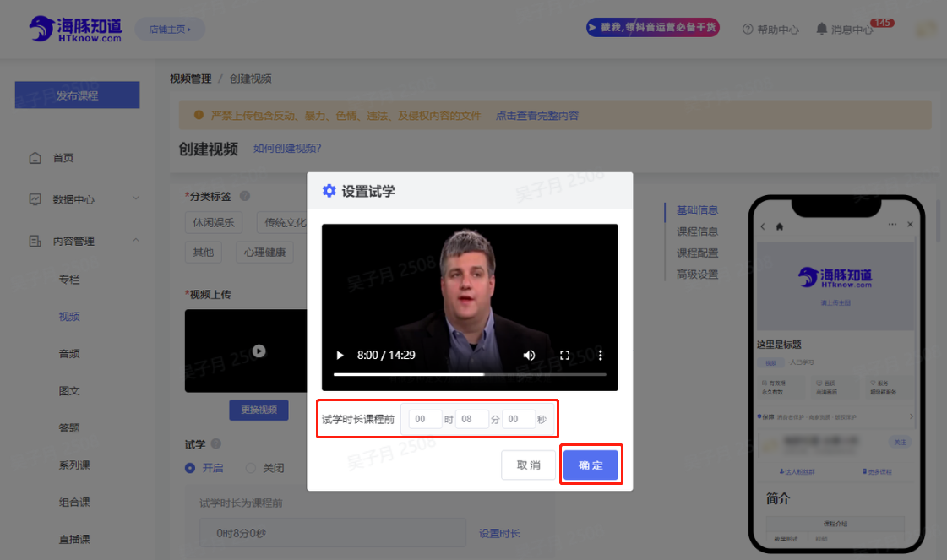Click the hours field before 时
Viewport: 947px width, 560px height.
click(x=425, y=419)
